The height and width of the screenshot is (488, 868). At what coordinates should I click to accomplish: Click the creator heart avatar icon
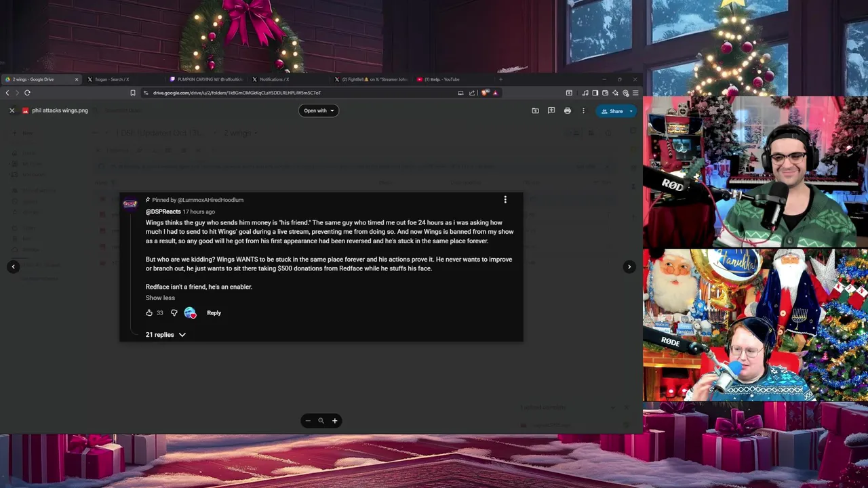coord(190,312)
